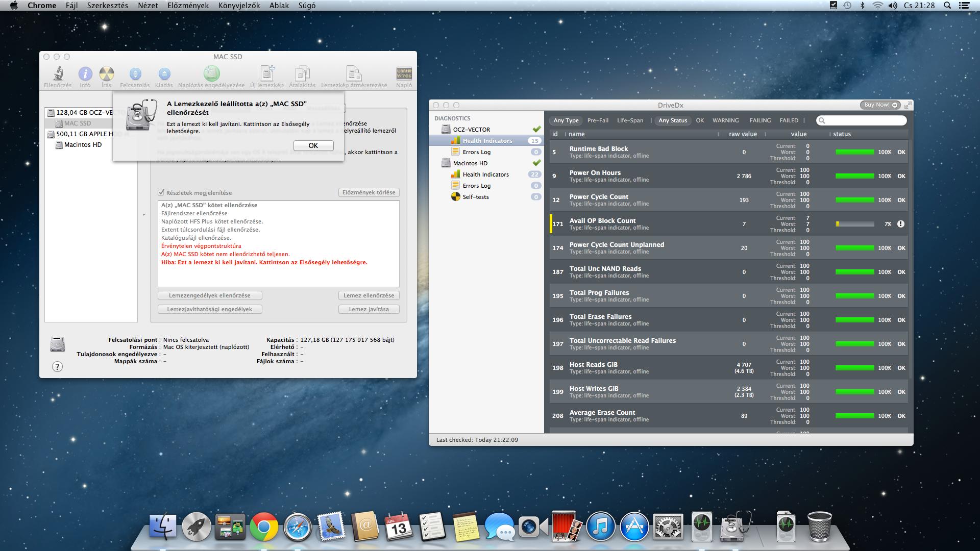Click the warning icon on Avail OP Block Count row
980x551 pixels.
tap(901, 224)
